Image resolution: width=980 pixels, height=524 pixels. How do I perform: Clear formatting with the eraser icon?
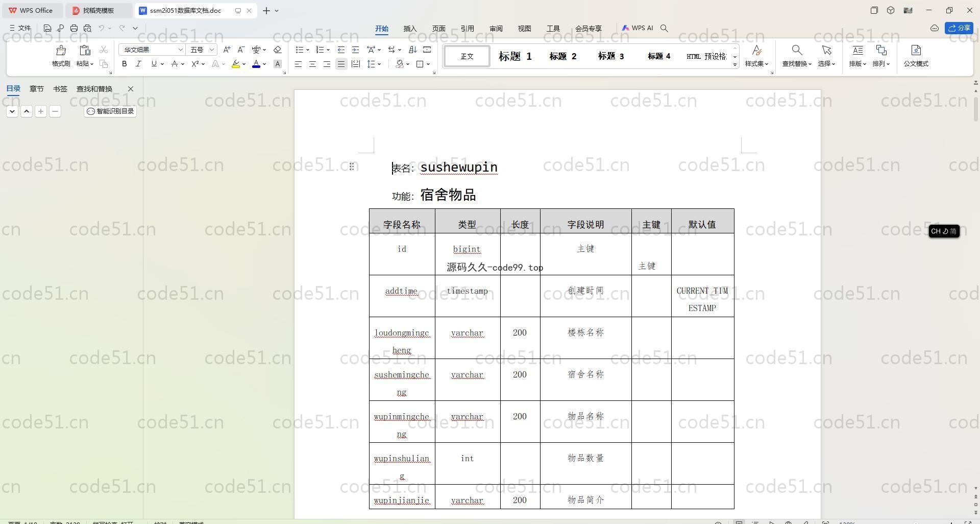click(x=278, y=50)
